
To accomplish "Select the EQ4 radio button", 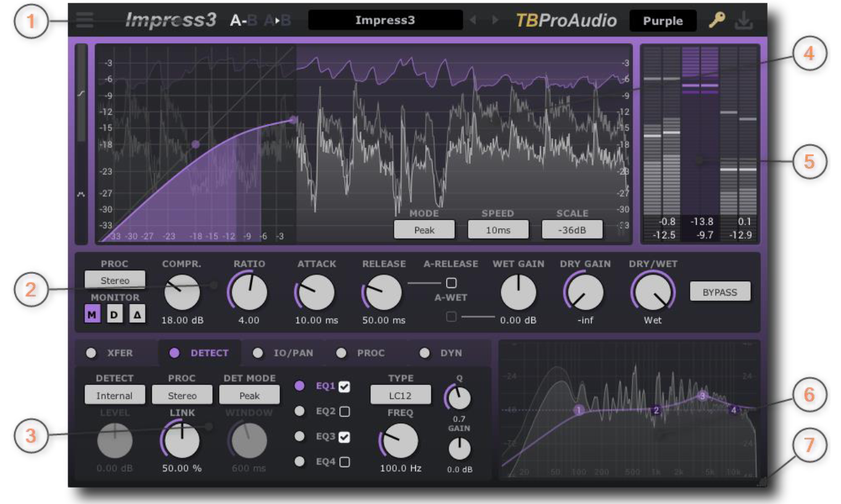I will click(x=300, y=461).
